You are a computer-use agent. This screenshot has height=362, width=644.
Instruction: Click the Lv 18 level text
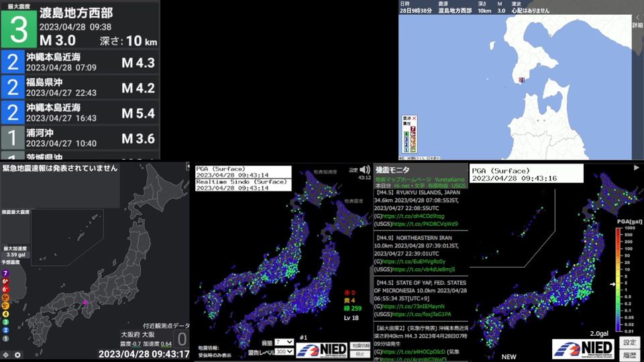point(351,318)
